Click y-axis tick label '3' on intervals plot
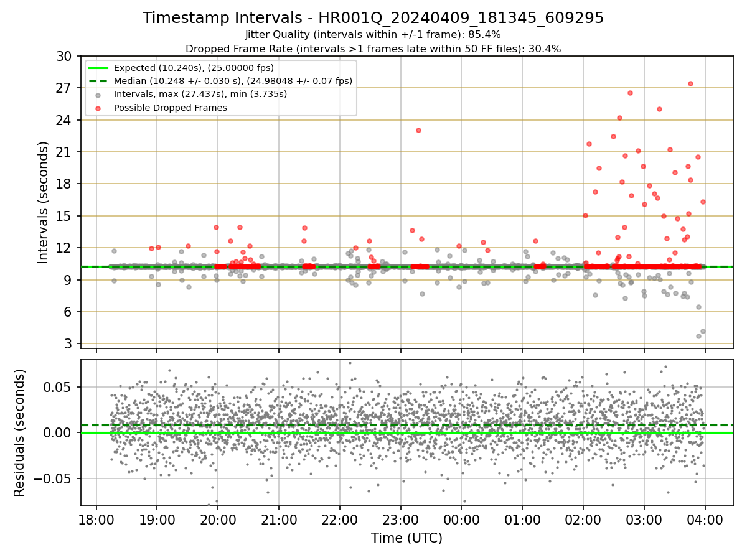 (68, 344)
